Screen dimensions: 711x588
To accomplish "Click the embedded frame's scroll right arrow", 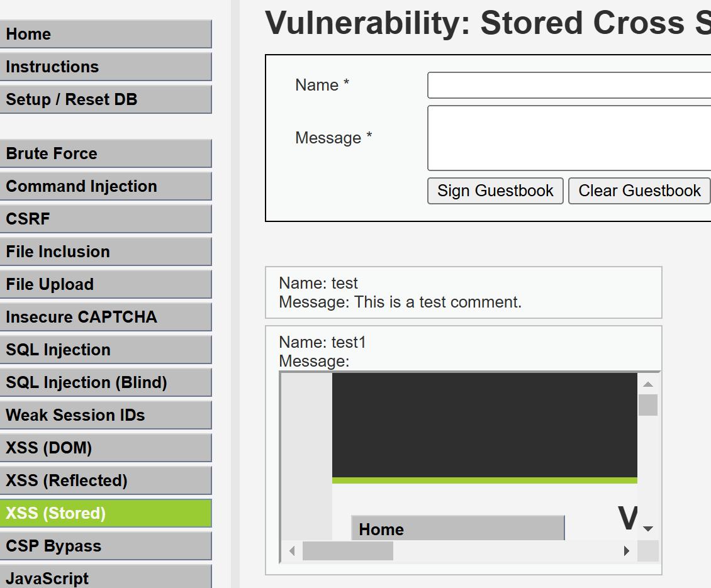I will pyautogui.click(x=627, y=551).
